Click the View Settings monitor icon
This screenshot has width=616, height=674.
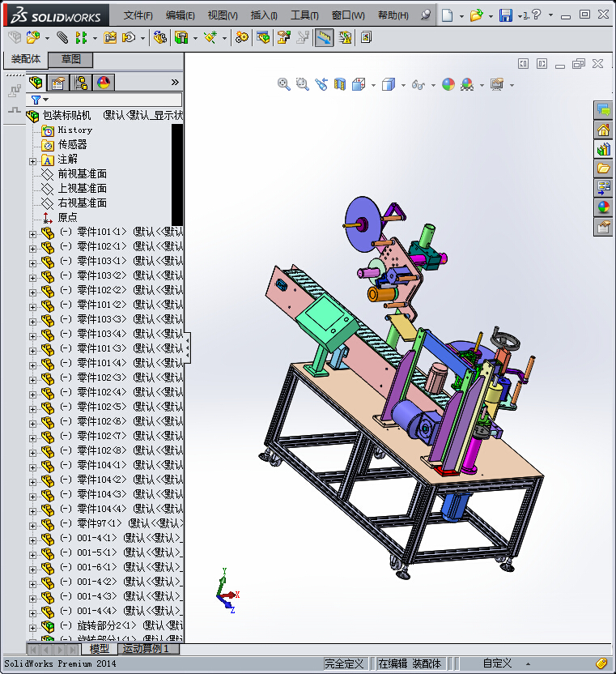point(497,83)
